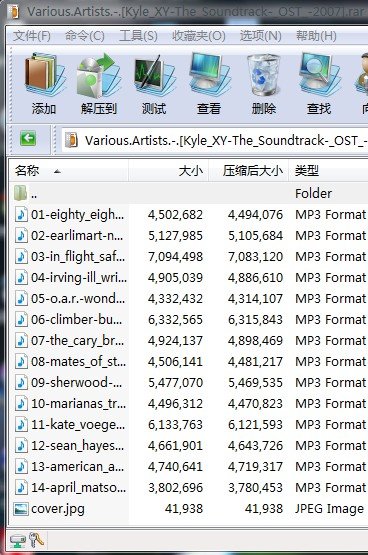Click the music icon of 06-climber-bu... file
Viewport: 368px width, 555px height.
(x=21, y=319)
